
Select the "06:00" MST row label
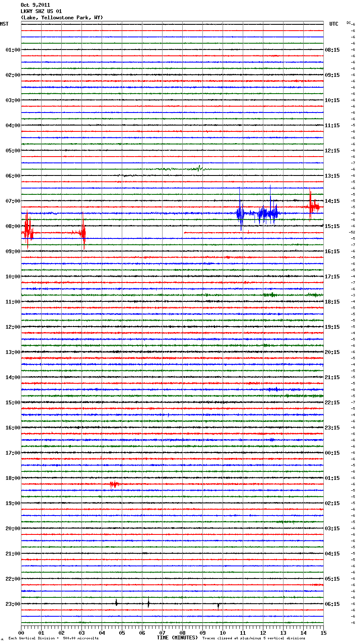[13, 176]
